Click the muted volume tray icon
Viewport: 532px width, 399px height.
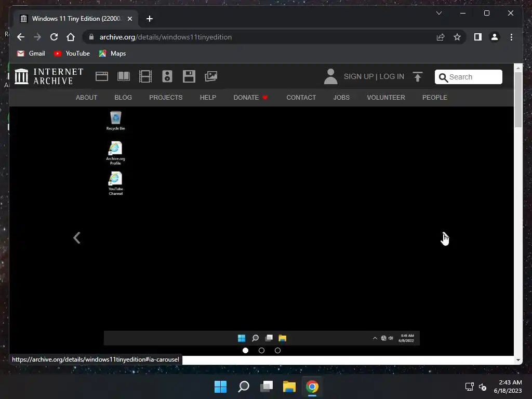[x=483, y=387]
